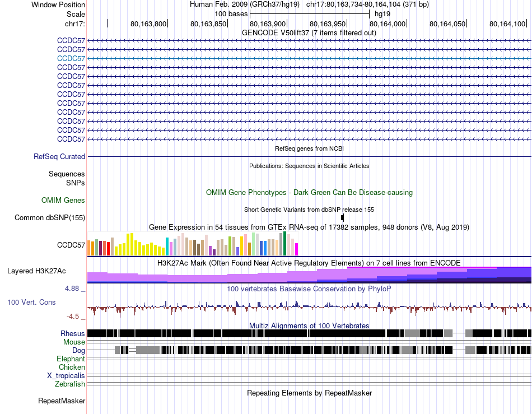Click the 80,164,050 ruler position label
The height and width of the screenshot is (414, 532).
pyautogui.click(x=447, y=24)
